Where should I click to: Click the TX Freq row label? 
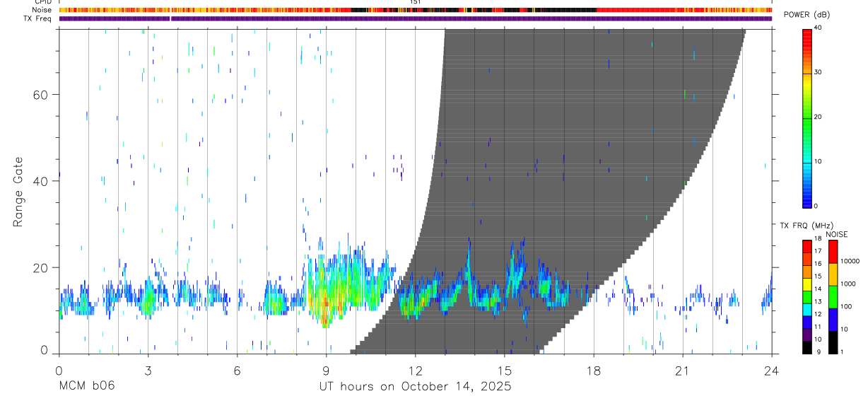coord(38,18)
